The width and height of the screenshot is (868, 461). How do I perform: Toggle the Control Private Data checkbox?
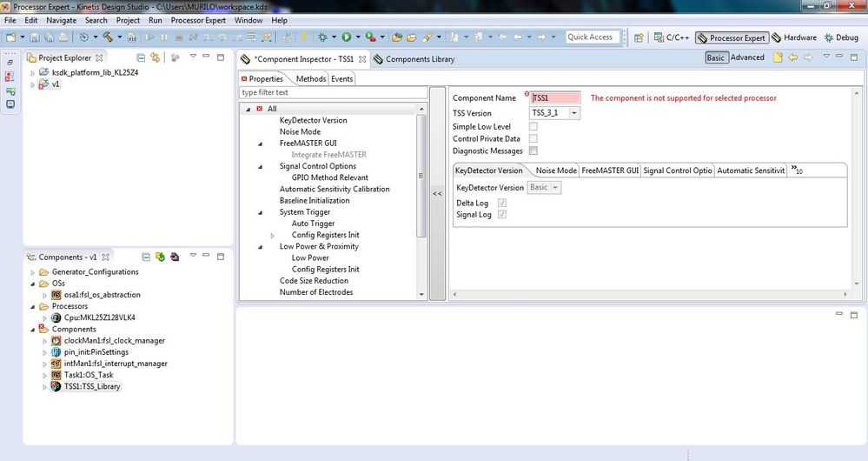pos(533,138)
